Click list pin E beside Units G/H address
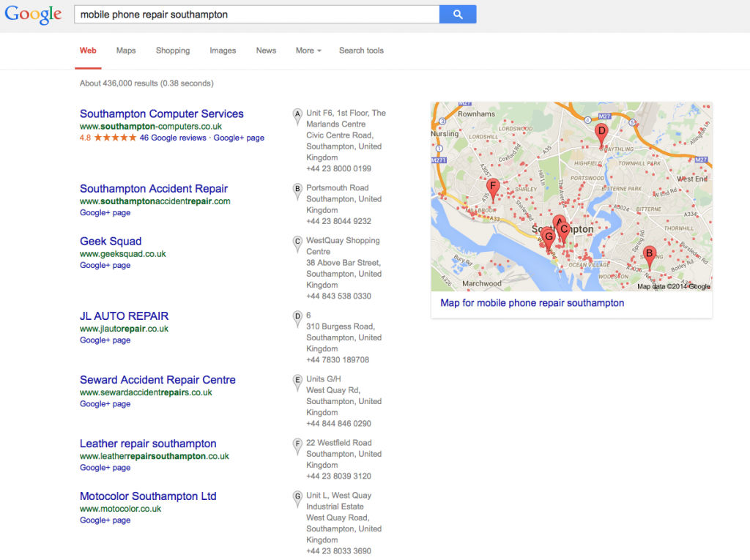 [297, 383]
